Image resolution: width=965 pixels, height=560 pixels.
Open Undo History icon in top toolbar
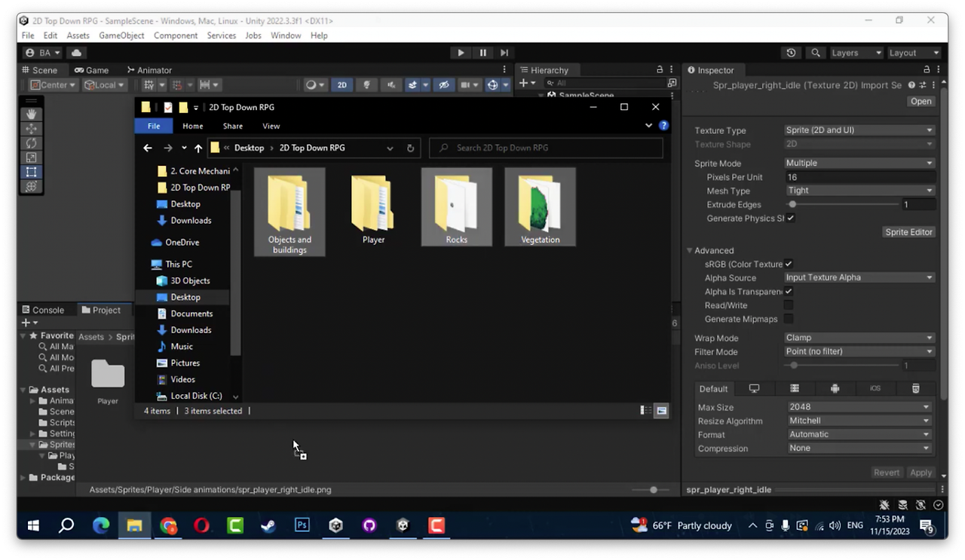[x=791, y=53]
